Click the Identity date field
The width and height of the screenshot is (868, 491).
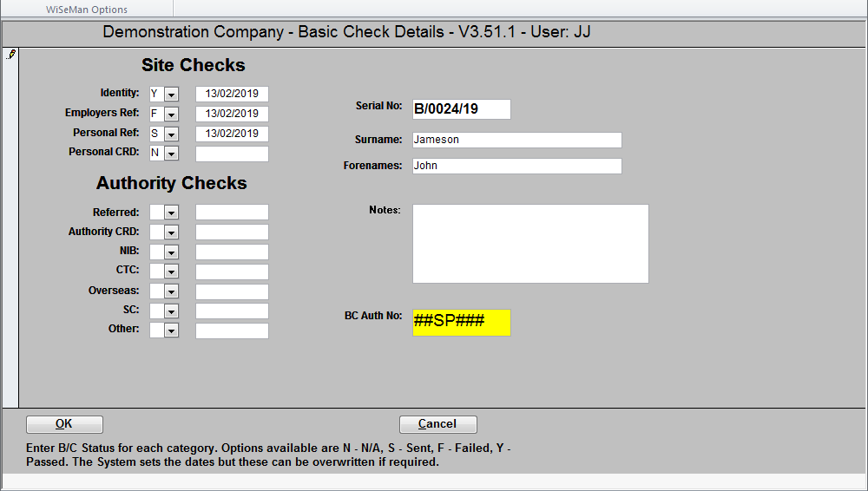click(232, 94)
